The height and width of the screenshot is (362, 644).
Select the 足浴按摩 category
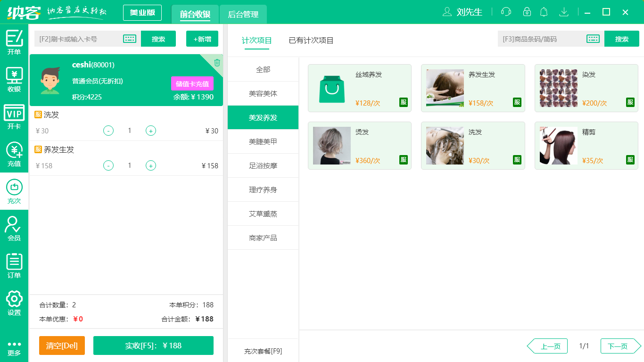263,165
